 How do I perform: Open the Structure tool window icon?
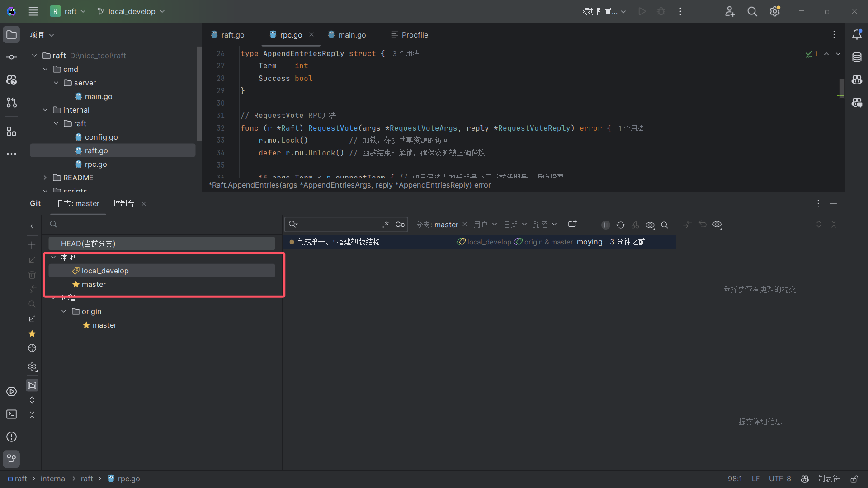pos(12,131)
